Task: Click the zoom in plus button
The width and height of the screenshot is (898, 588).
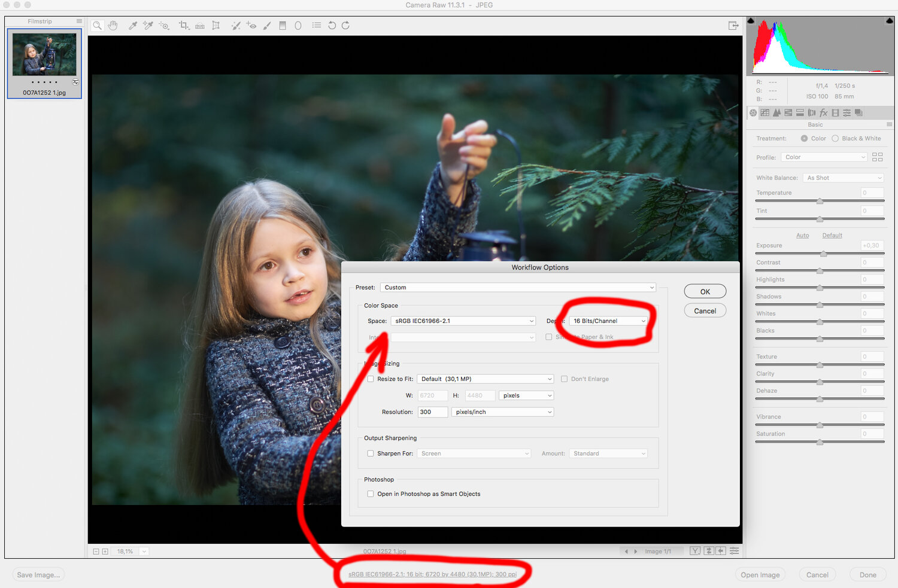Action: 105,551
